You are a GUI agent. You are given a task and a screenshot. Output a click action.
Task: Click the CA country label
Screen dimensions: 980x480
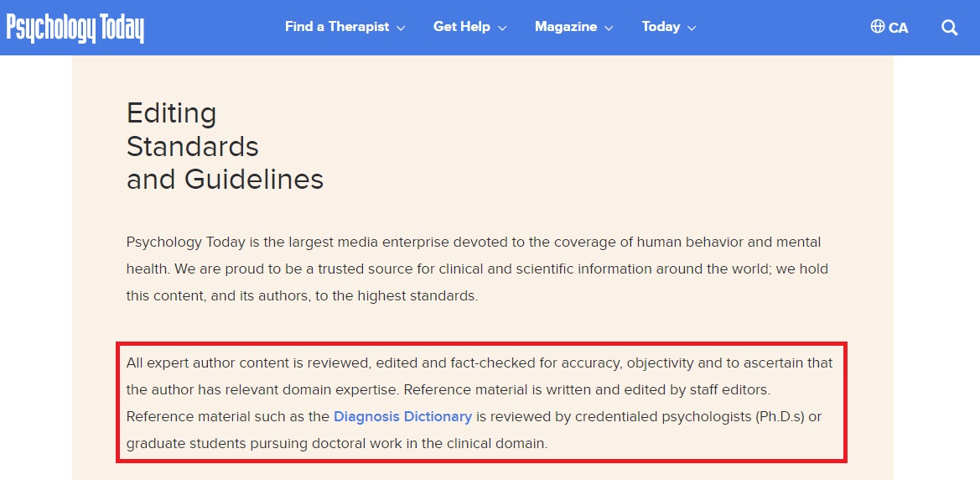coord(899,28)
